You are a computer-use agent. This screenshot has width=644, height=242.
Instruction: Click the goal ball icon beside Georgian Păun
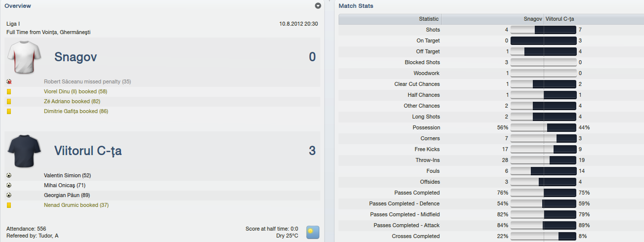point(9,195)
